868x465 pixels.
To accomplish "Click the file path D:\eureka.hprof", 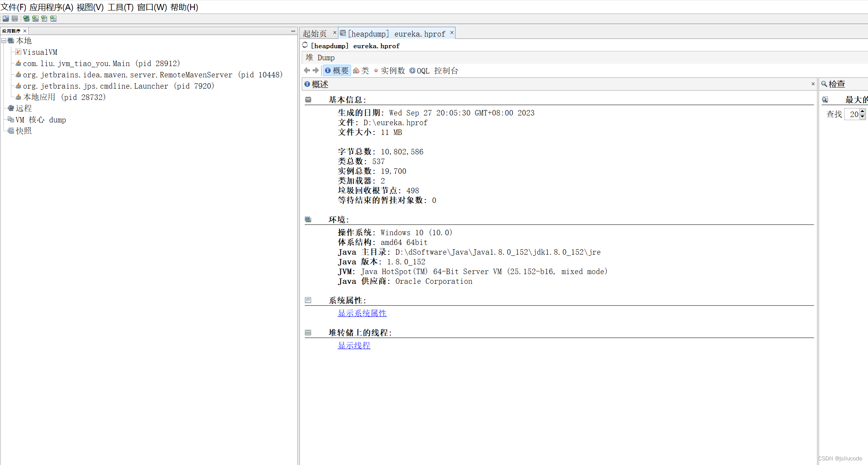I will [395, 122].
